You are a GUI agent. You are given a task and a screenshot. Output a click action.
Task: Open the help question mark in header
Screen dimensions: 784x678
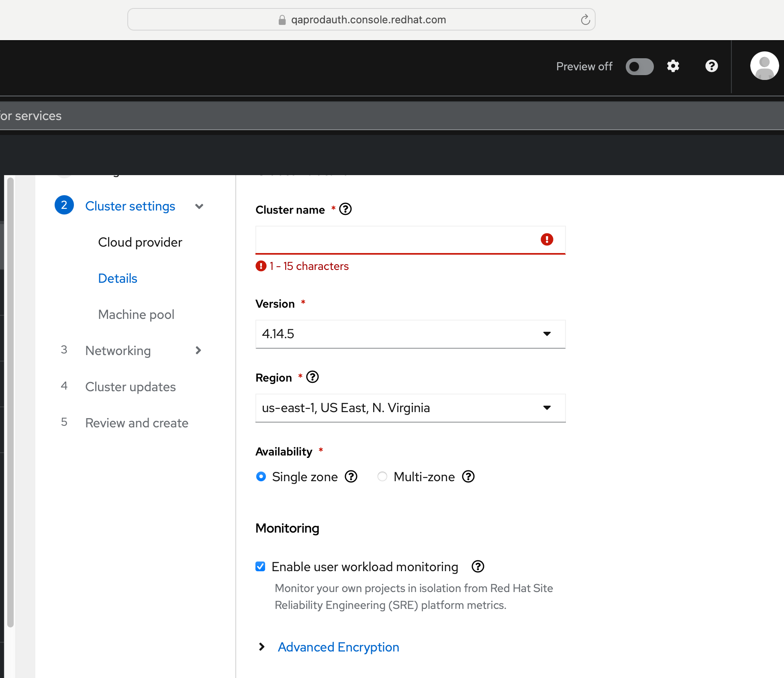click(711, 66)
